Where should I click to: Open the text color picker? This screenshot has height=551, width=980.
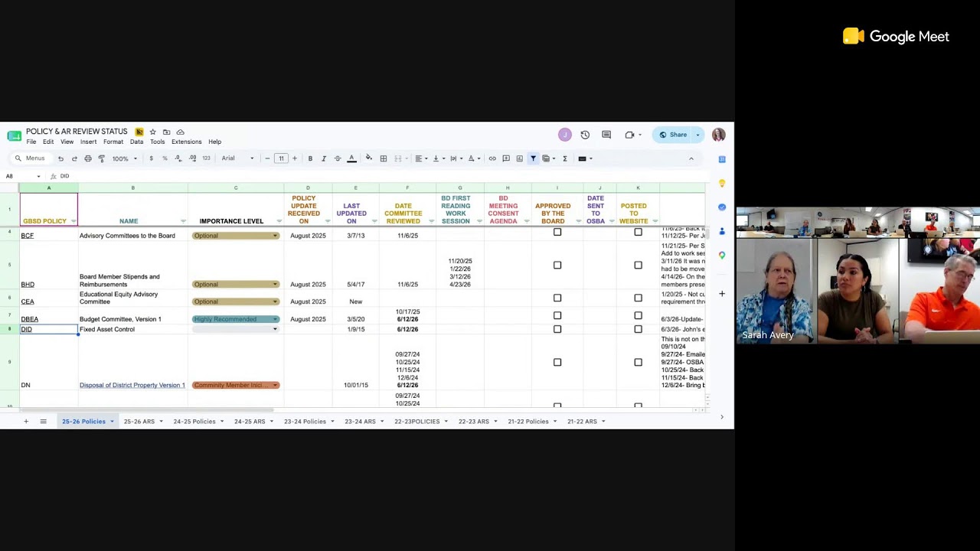(x=351, y=158)
